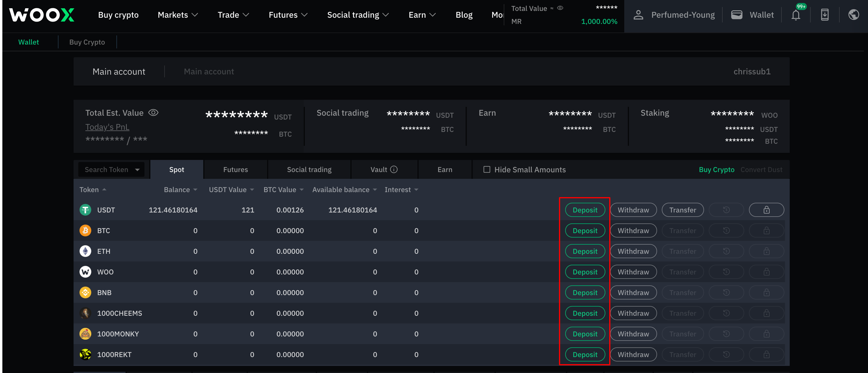Switch to the Vault tab
868x373 pixels.
(384, 169)
